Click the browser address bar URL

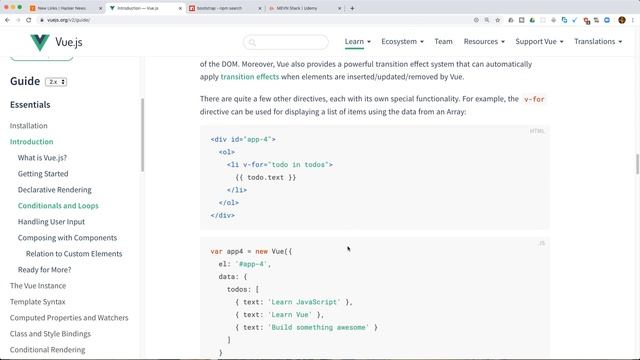(68, 20)
